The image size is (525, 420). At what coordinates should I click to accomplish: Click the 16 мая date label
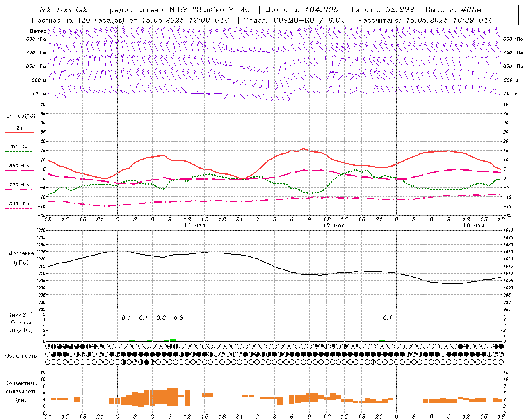[x=194, y=226]
